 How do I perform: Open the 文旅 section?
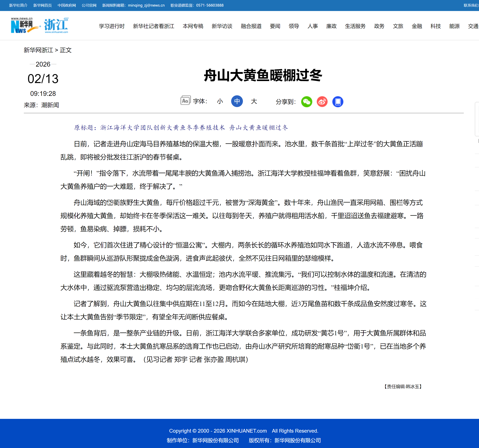[398, 26]
